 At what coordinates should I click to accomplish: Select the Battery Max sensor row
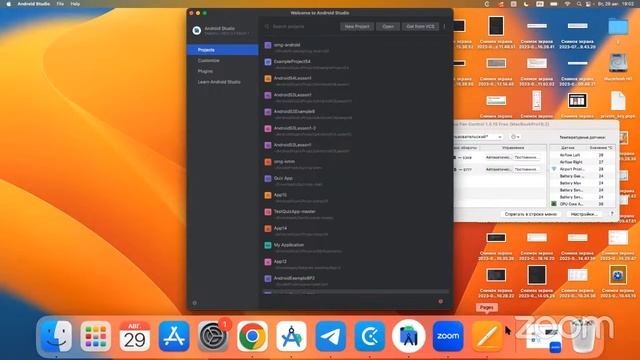click(582, 183)
